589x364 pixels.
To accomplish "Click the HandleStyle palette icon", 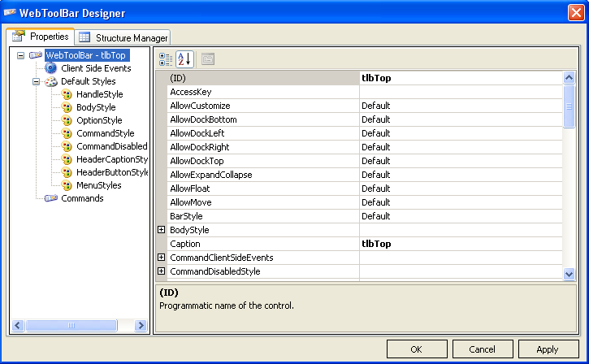I will (67, 94).
